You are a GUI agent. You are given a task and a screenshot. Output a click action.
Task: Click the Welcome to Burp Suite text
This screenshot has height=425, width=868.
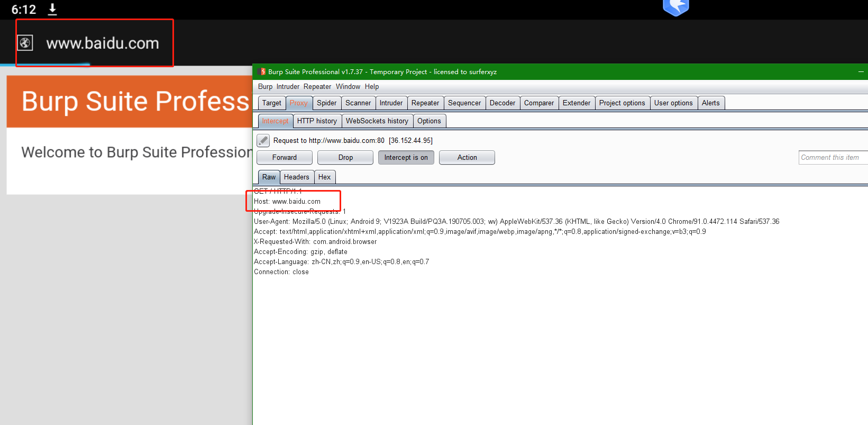click(x=137, y=152)
